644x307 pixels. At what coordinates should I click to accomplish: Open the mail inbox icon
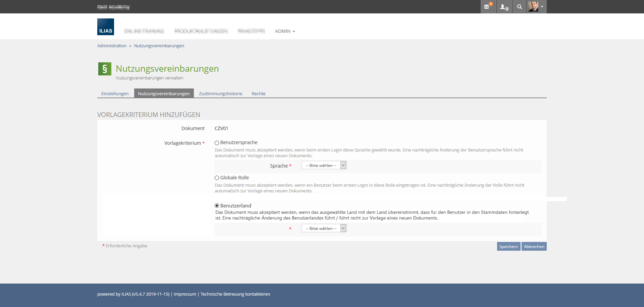tap(487, 7)
